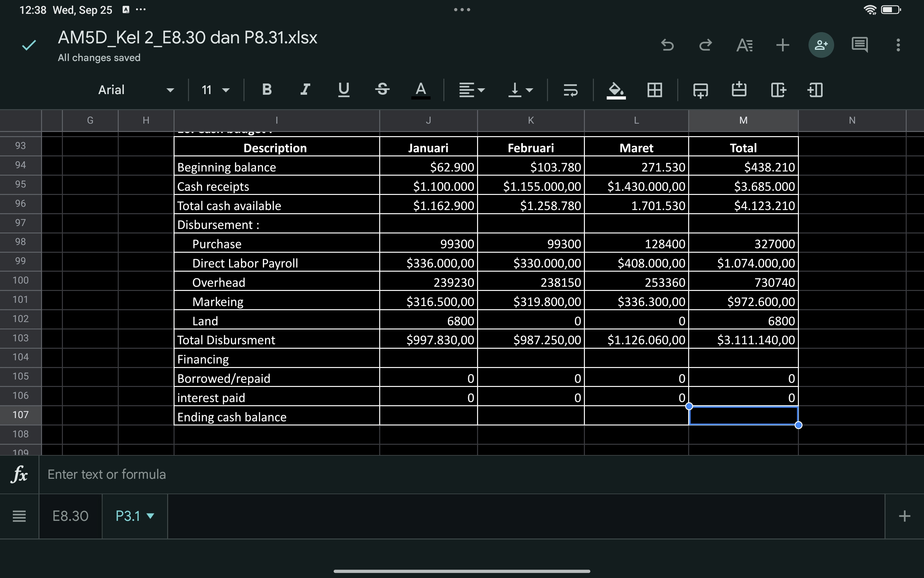Select the Maret header cell
The image size is (924, 578).
637,147
